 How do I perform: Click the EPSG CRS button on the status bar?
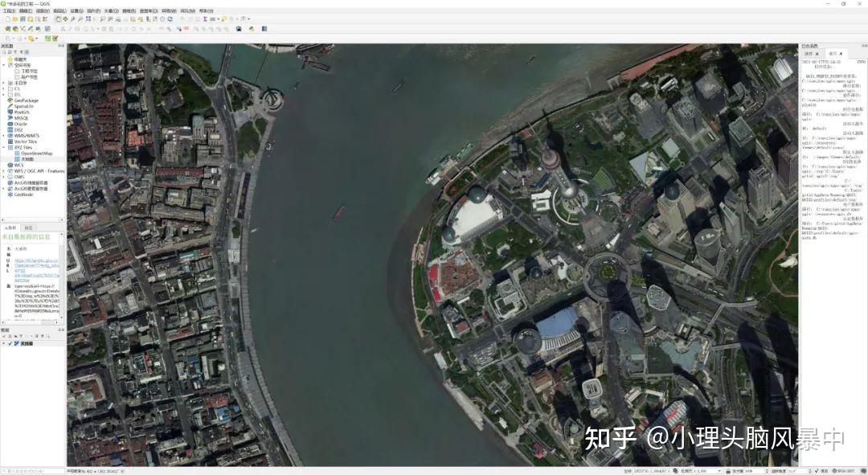tap(842, 470)
